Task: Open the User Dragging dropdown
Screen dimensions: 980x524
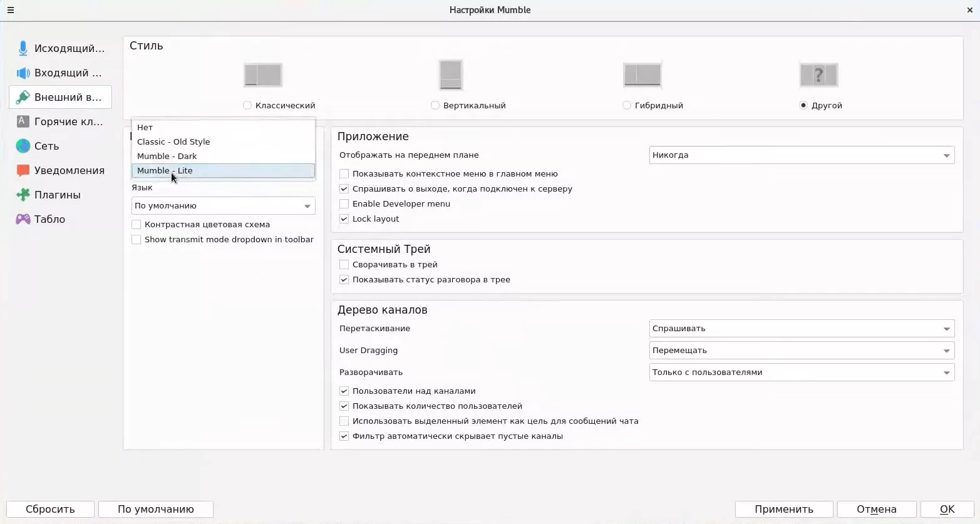Action: click(802, 351)
